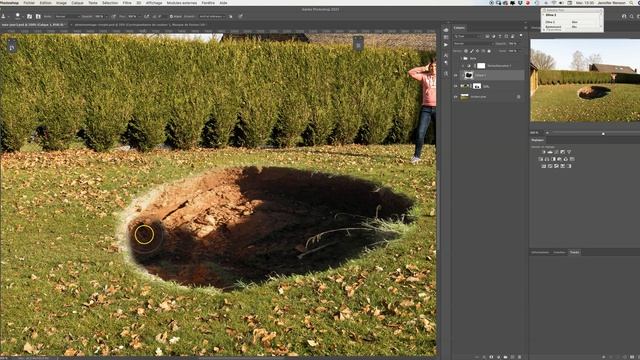
Task: Add a Threshold adjustment
Action: [x=556, y=166]
